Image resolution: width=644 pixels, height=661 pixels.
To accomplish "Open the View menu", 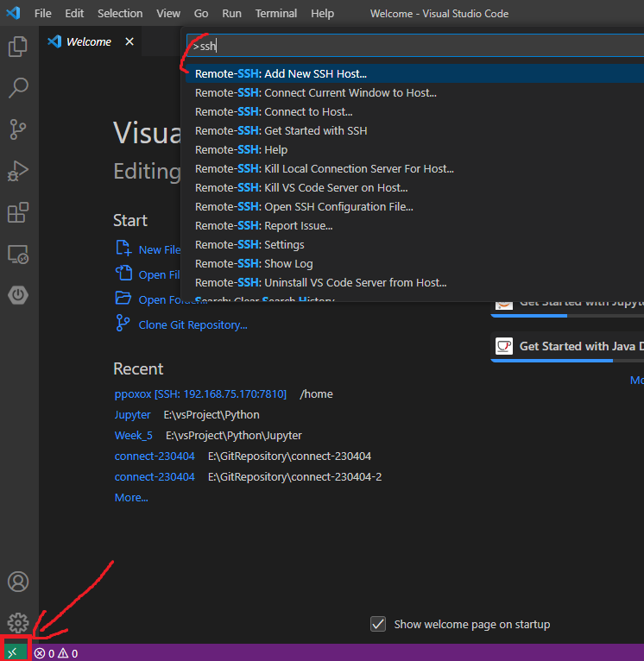I will click(168, 14).
